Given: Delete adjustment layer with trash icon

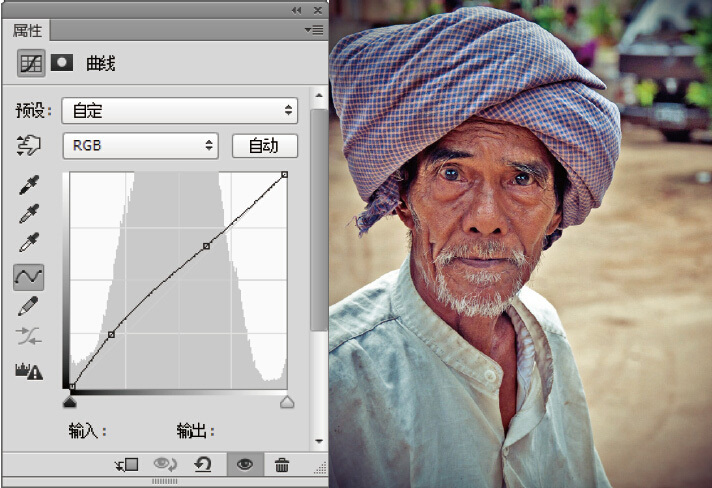Looking at the screenshot, I should click(282, 464).
